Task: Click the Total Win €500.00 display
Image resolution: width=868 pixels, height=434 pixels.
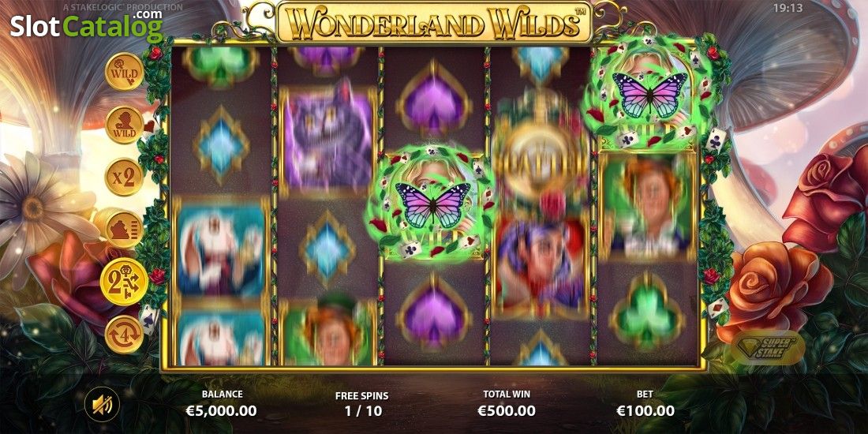Action: click(x=507, y=404)
